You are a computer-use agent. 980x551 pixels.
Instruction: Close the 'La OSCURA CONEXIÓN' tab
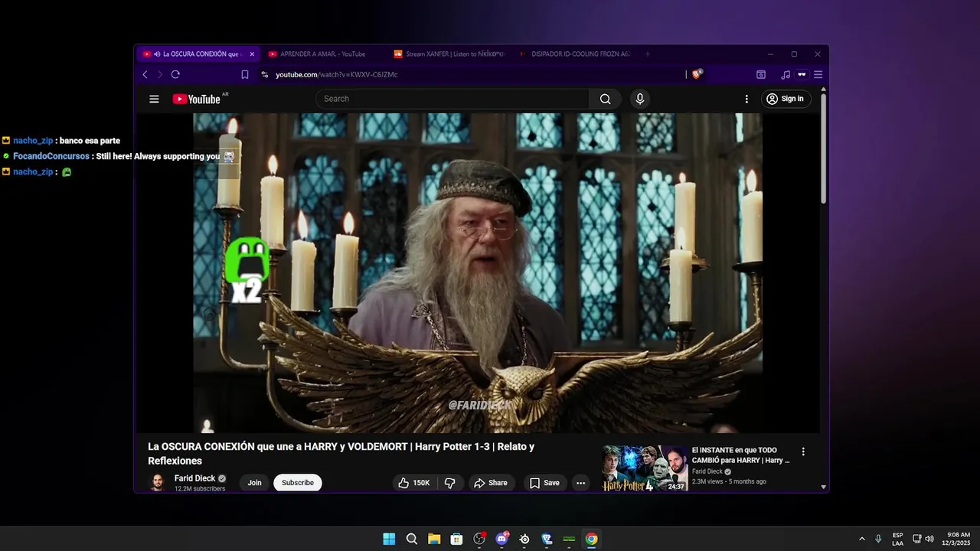tap(252, 54)
